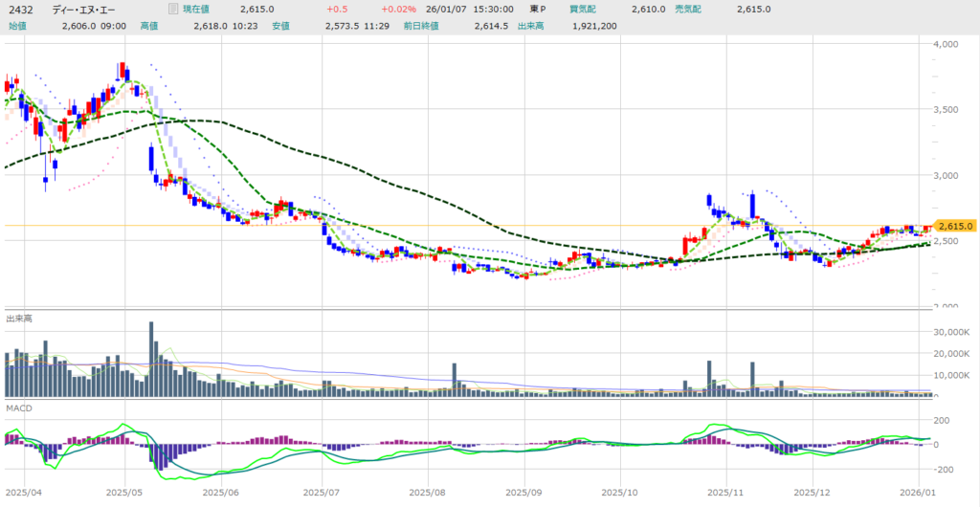
Task: Click the 3,000 price axis label
Action: click(x=949, y=175)
